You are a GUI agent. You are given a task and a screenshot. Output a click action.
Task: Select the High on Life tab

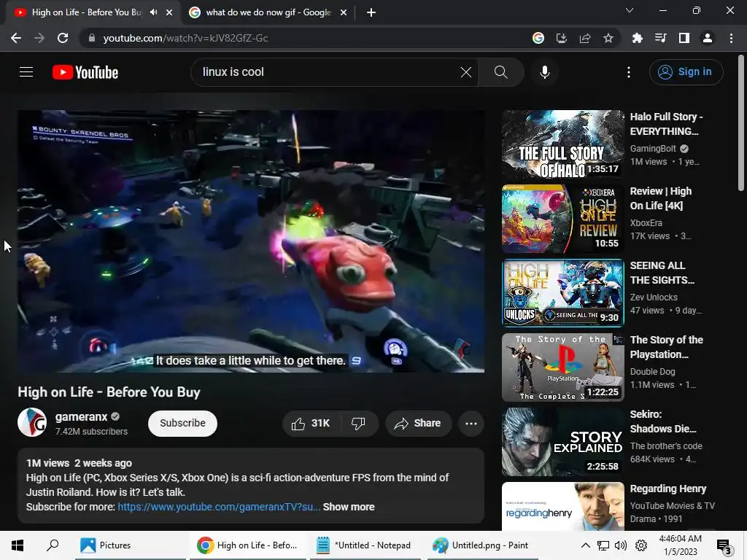point(86,12)
